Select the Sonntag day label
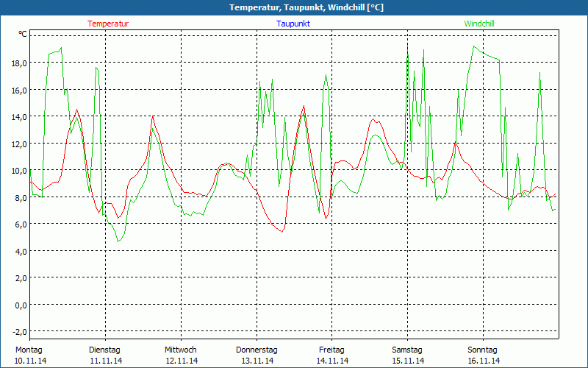Screen dimensions: 588x368 tap(483, 350)
